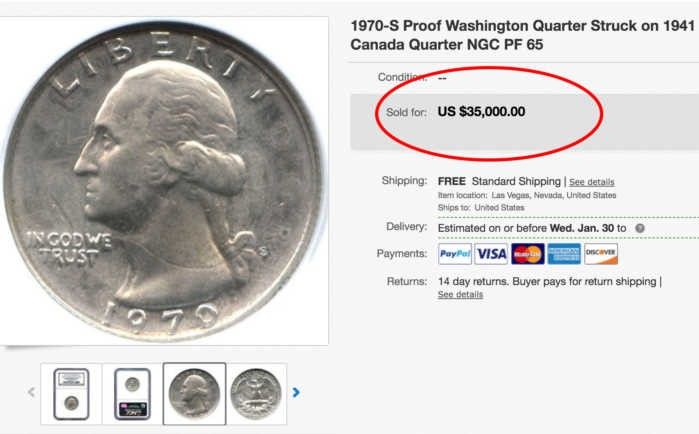Show previous thumbnails with left arrow
Viewport: 699px width, 434px height.
pos(31,392)
